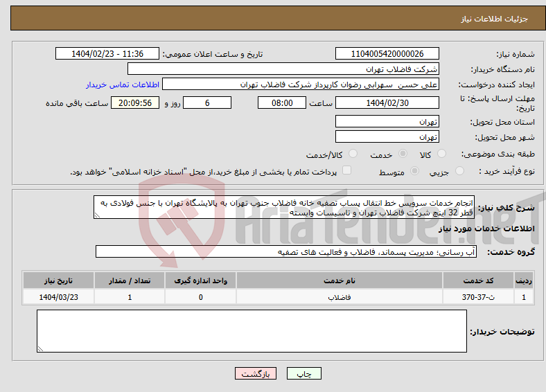The height and width of the screenshot is (392, 546).
Task: Click the deadline time field 08:00
Action: (282, 103)
